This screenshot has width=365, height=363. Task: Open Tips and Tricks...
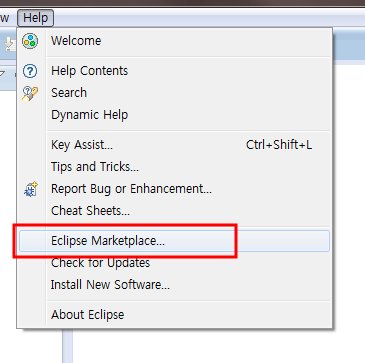point(174,167)
